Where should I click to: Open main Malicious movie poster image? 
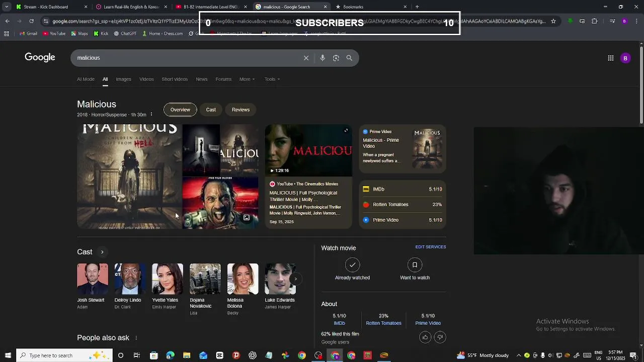[129, 176]
